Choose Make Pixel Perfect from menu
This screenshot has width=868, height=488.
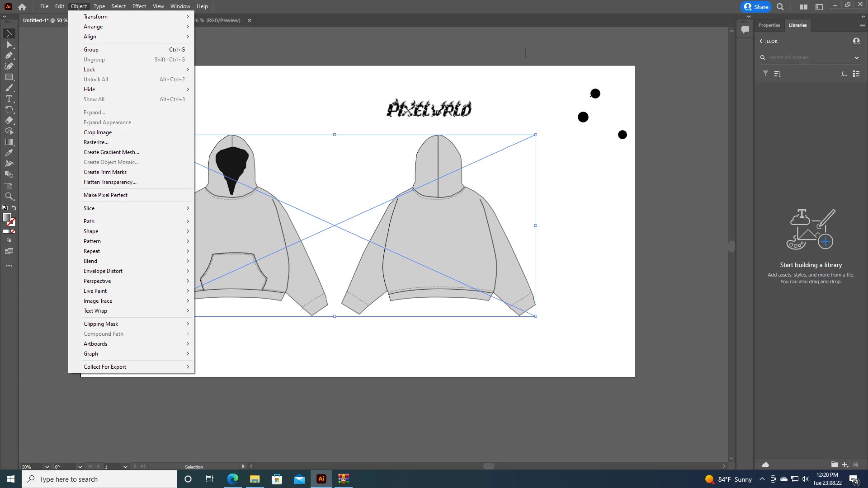pyautogui.click(x=105, y=195)
